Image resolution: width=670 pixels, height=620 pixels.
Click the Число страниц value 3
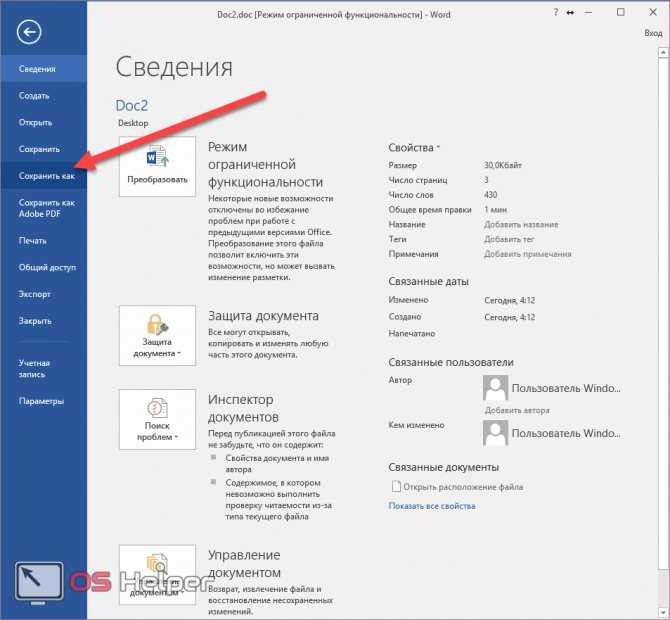(x=486, y=180)
